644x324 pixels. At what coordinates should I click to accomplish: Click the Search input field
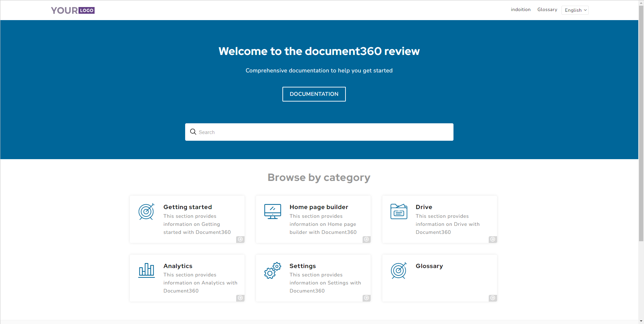click(319, 132)
